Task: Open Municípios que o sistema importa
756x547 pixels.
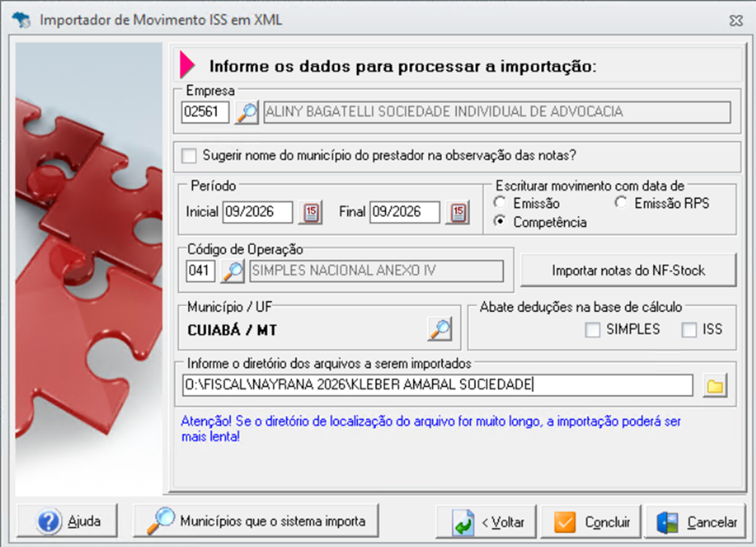Action: click(x=255, y=521)
